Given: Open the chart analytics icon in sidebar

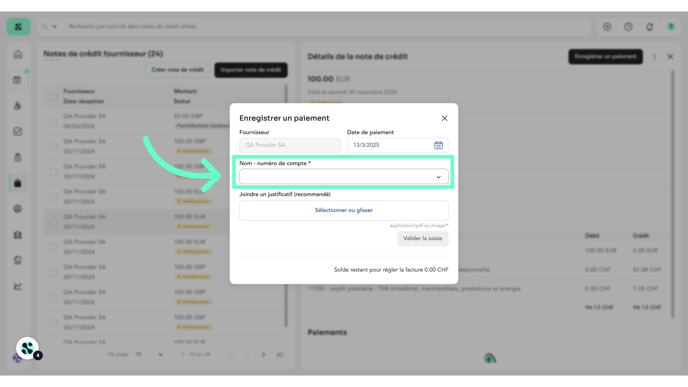Looking at the screenshot, I should (x=18, y=287).
